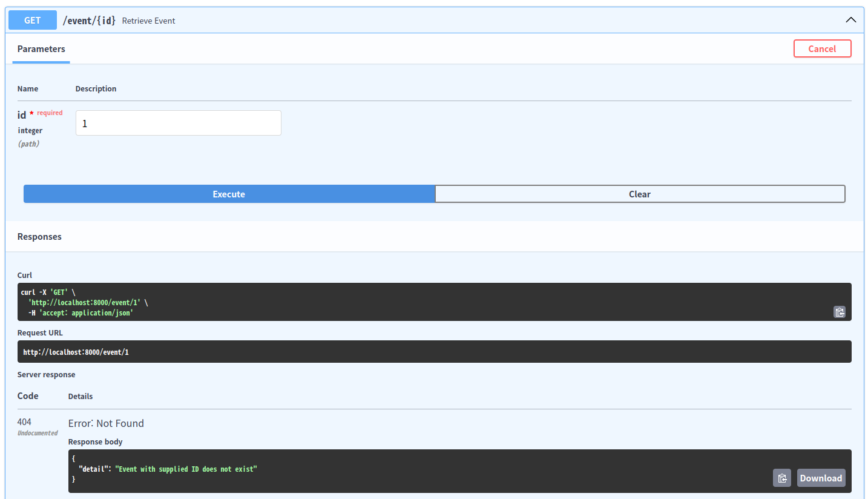Click the Server response heading
This screenshot has height=499, width=868.
click(x=47, y=374)
